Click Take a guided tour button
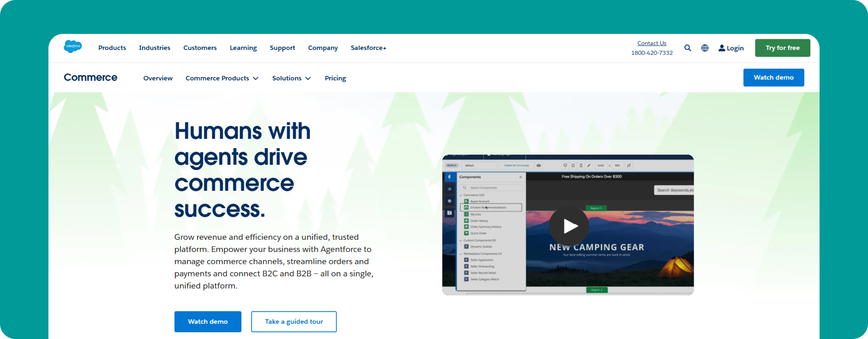The image size is (868, 339). (294, 322)
